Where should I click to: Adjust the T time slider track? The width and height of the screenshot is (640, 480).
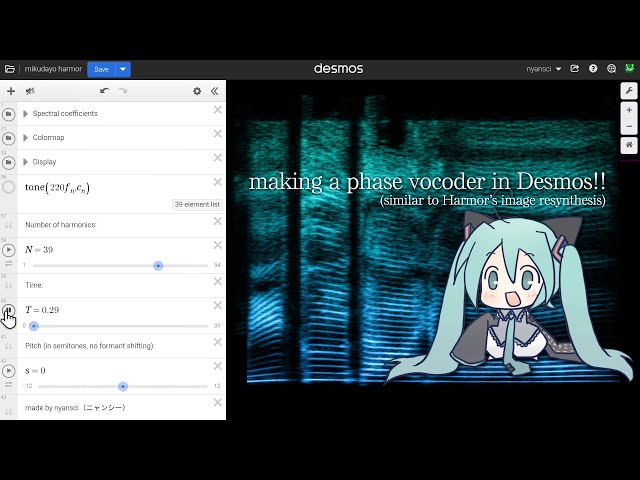[x=120, y=326]
